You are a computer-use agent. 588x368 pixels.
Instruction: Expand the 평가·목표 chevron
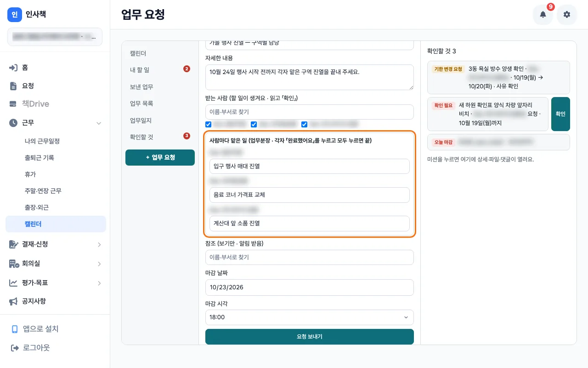tap(99, 283)
